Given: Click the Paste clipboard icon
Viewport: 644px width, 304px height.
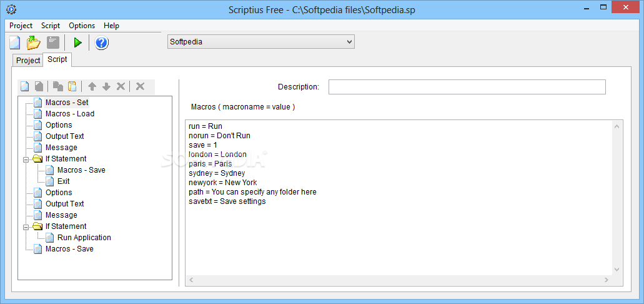Looking at the screenshot, I should pyautogui.click(x=72, y=86).
